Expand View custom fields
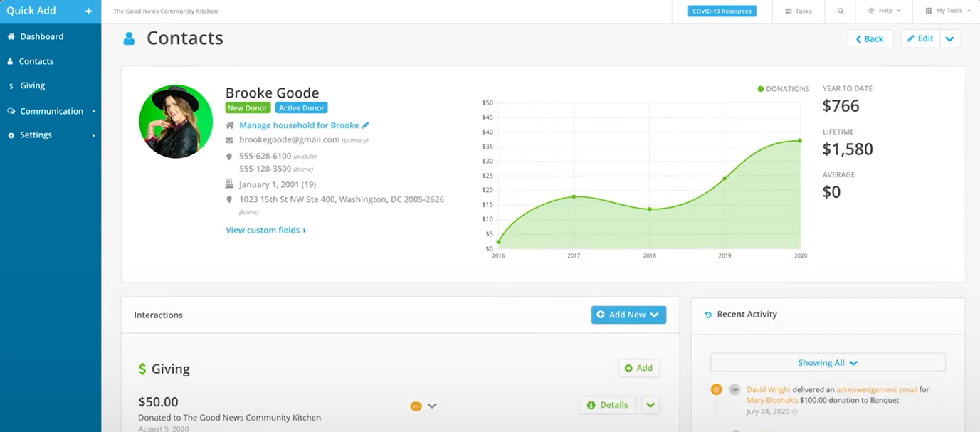980x432 pixels. (x=265, y=231)
